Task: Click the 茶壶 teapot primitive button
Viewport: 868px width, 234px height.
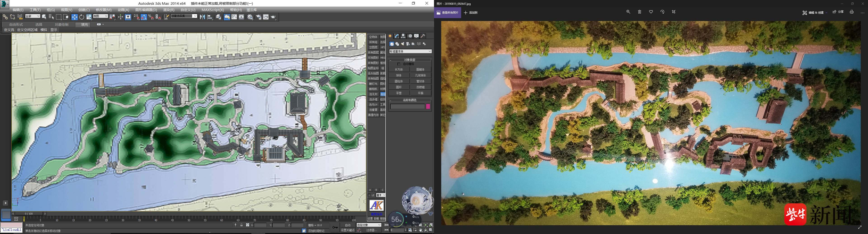Action: [399, 93]
